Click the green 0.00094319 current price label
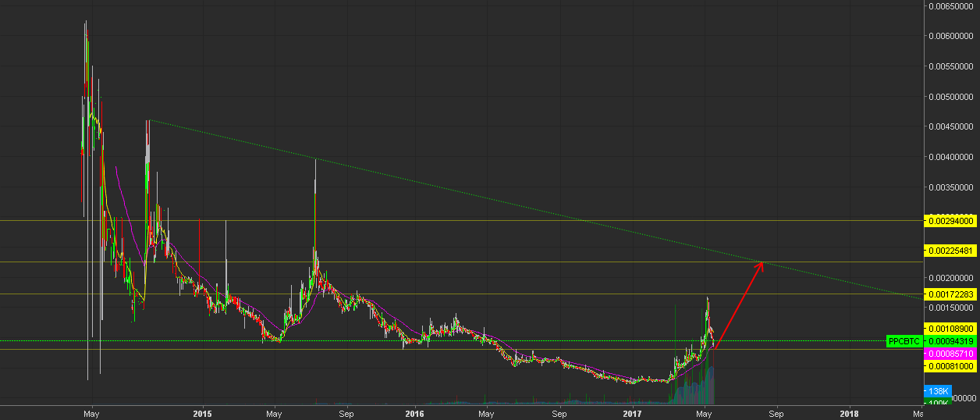The image size is (980, 420). coord(951,342)
